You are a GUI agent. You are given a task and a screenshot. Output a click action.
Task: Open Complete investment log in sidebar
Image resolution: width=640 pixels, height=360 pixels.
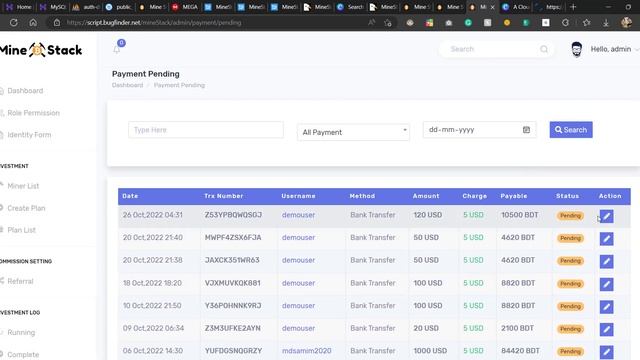(23, 354)
